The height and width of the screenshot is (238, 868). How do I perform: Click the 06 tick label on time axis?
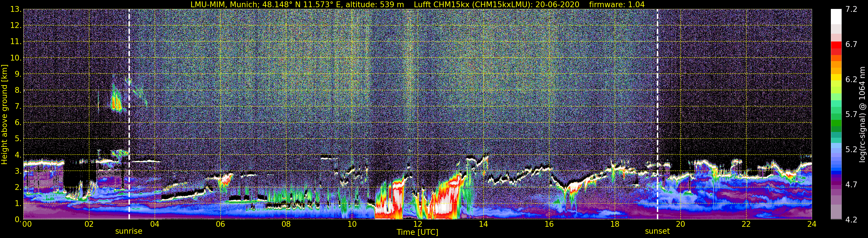(220, 224)
